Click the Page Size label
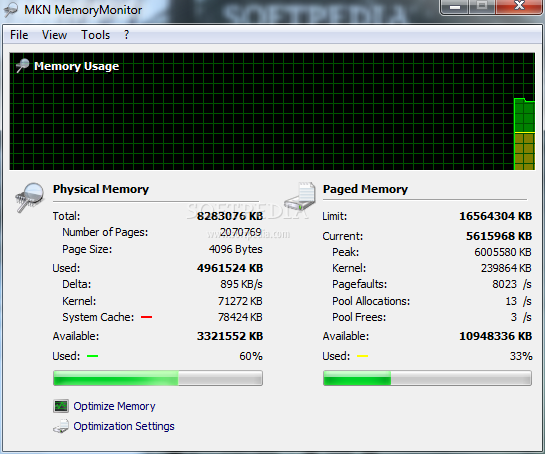Image resolution: width=545 pixels, height=454 pixels. (87, 249)
